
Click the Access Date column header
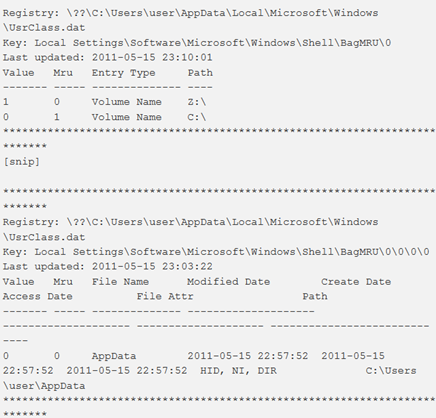[x=38, y=297]
